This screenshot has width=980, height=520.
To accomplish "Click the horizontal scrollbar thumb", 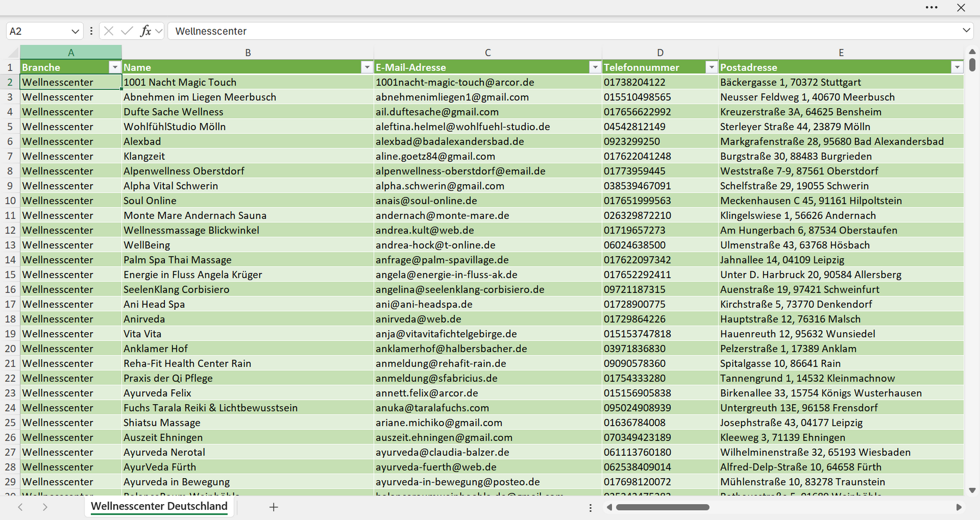I will 663,507.
